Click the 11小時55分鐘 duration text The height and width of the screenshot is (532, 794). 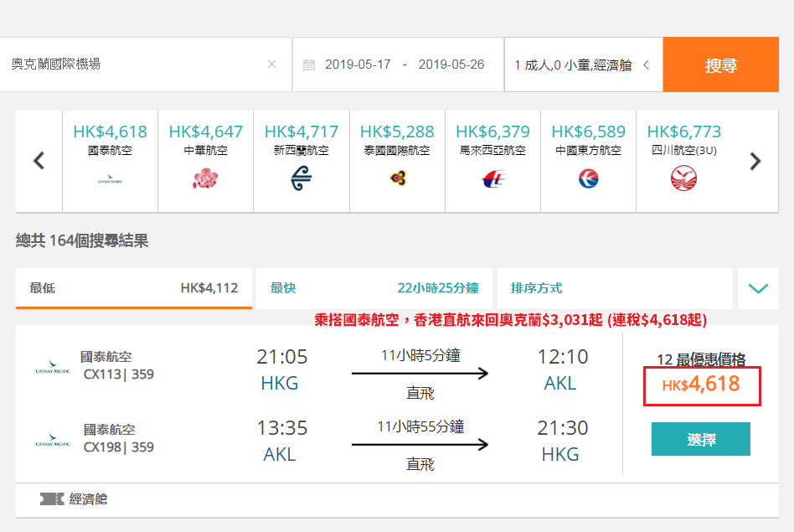[420, 426]
